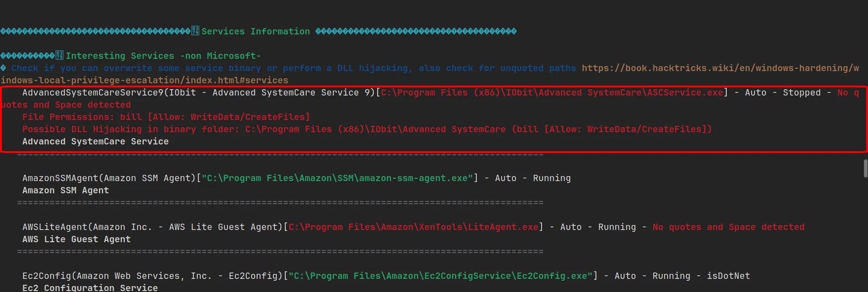Click the Stopped status of AdvancedSystemCareService9
The width and height of the screenshot is (868, 292).
tap(801, 92)
